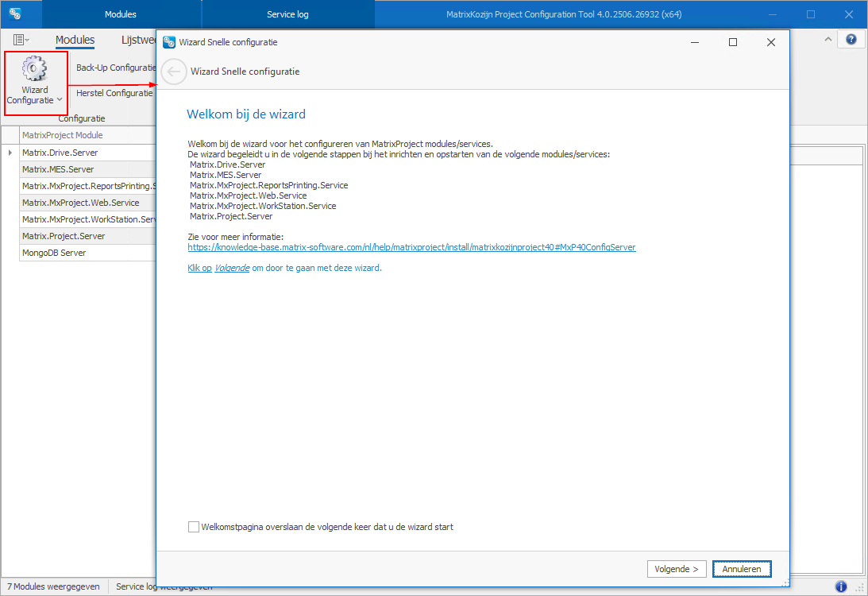Click the back arrow in the wizard header
The width and height of the screenshot is (868, 596).
(174, 72)
